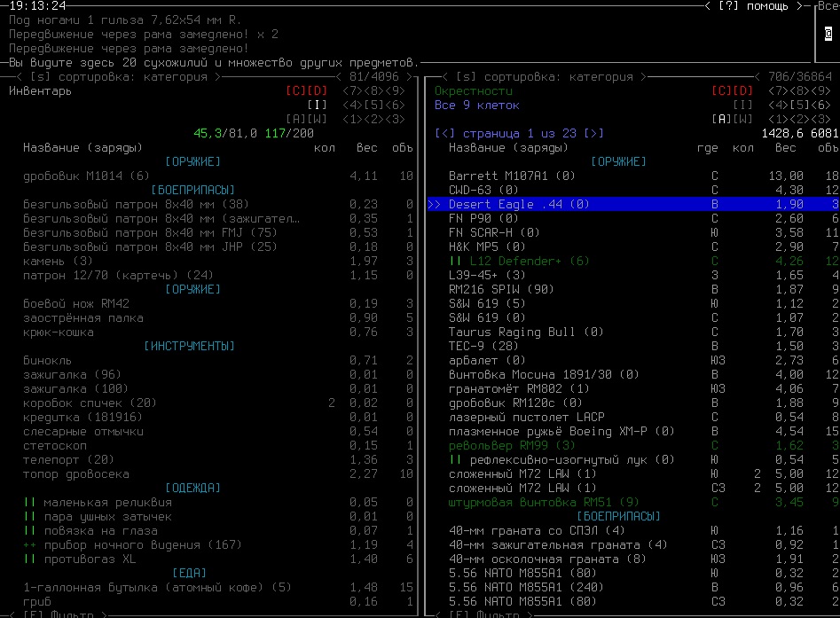Click the Окрестности panel title
Image resolution: width=840 pixels, height=618 pixels.
[x=474, y=91]
